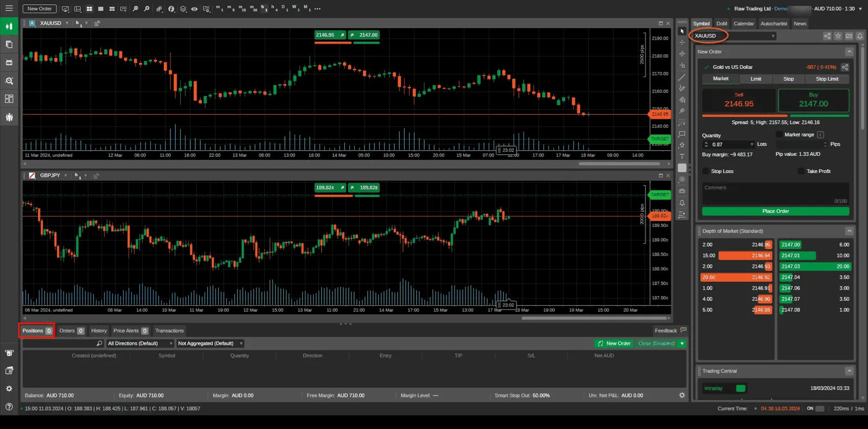
Task: Open price alert bell in symbol panel
Action: 860,36
